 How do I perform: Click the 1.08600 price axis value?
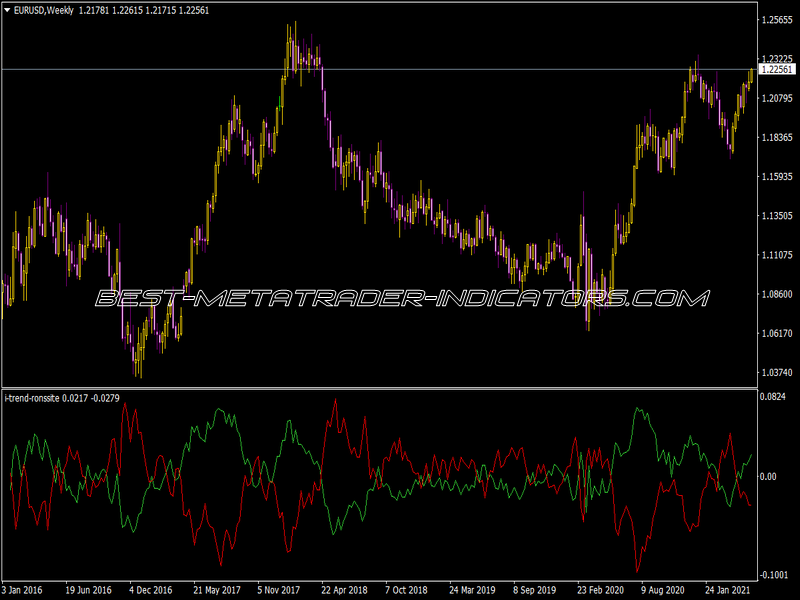(x=777, y=294)
